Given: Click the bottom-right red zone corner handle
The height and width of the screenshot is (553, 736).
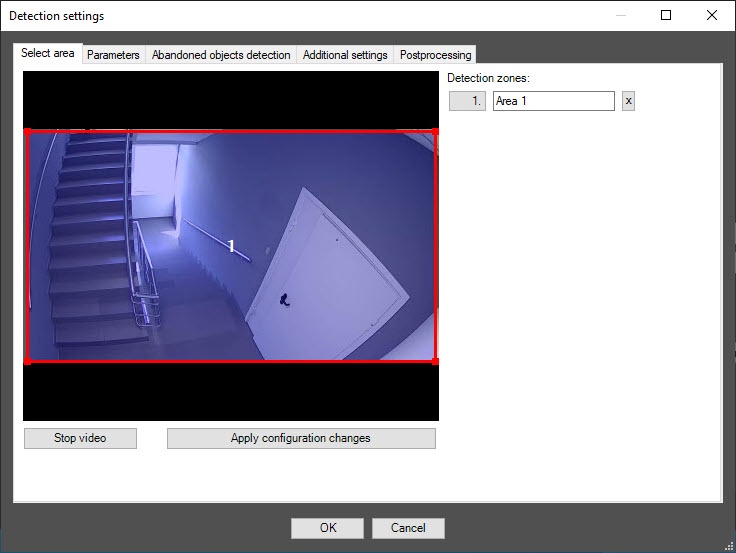Looking at the screenshot, I should (x=435, y=361).
